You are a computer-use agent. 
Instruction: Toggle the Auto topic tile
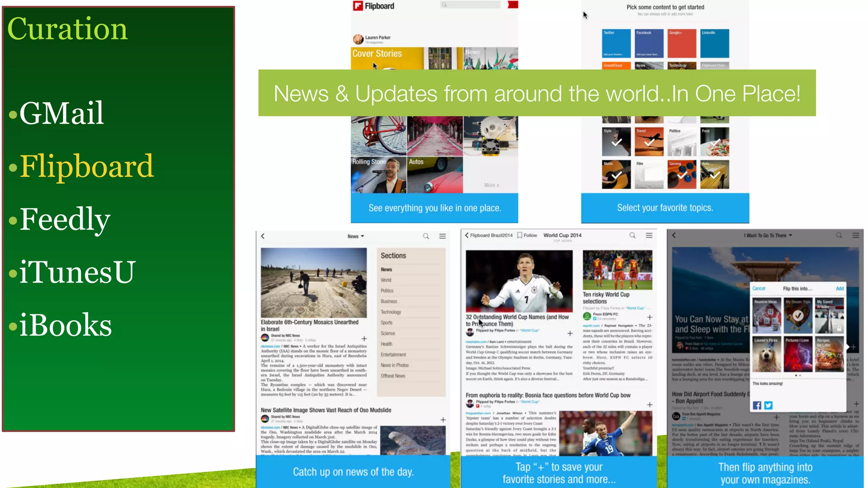(715, 174)
